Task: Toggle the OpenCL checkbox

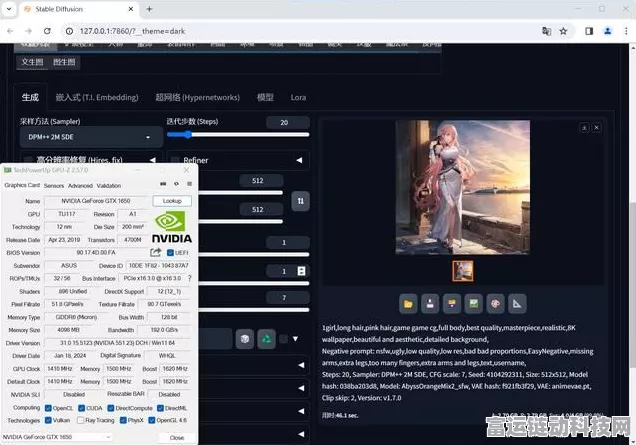Action: tap(48, 408)
